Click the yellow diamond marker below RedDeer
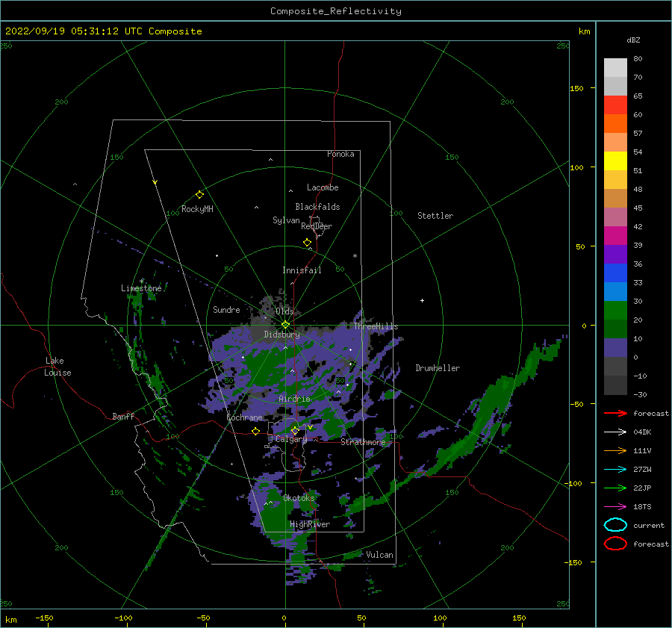Screen dimensions: 672x628 click(x=308, y=243)
